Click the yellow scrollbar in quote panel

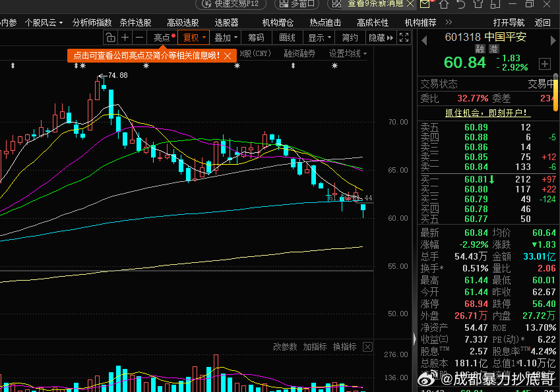(x=556, y=94)
